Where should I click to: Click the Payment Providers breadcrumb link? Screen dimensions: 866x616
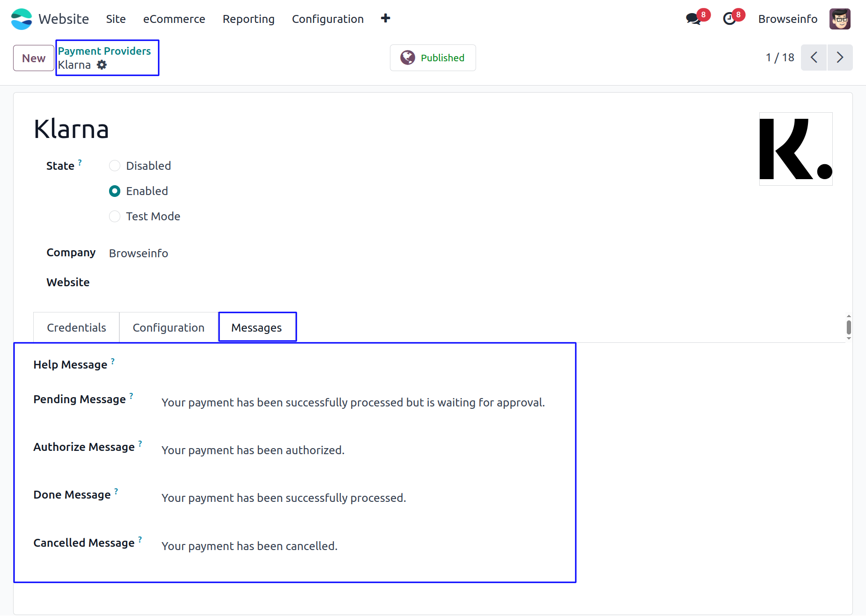pyautogui.click(x=104, y=51)
